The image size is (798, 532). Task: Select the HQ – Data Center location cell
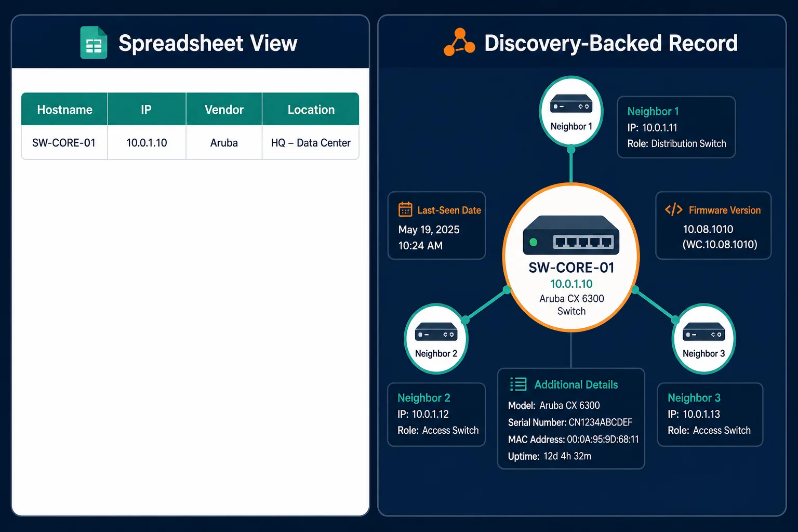[311, 142]
